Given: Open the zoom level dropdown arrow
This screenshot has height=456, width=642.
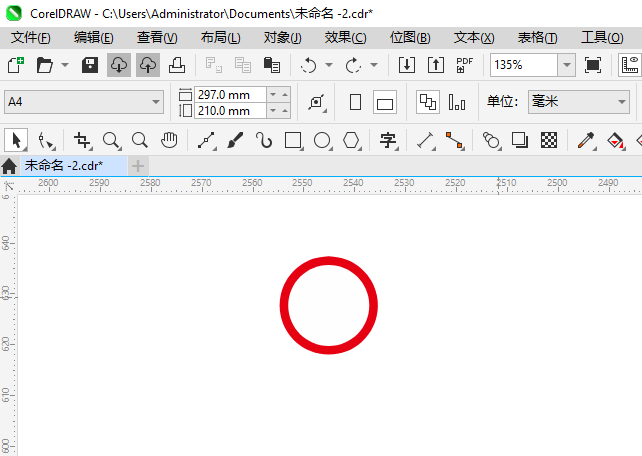Looking at the screenshot, I should [567, 65].
